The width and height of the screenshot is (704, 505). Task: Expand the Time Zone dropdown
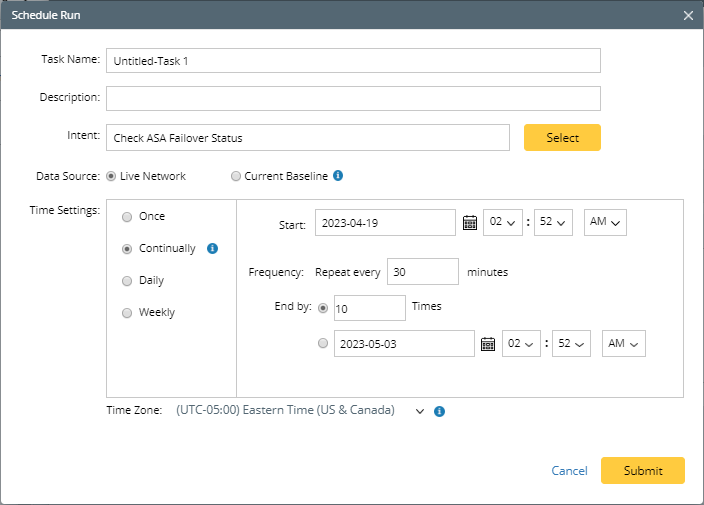[x=420, y=411]
